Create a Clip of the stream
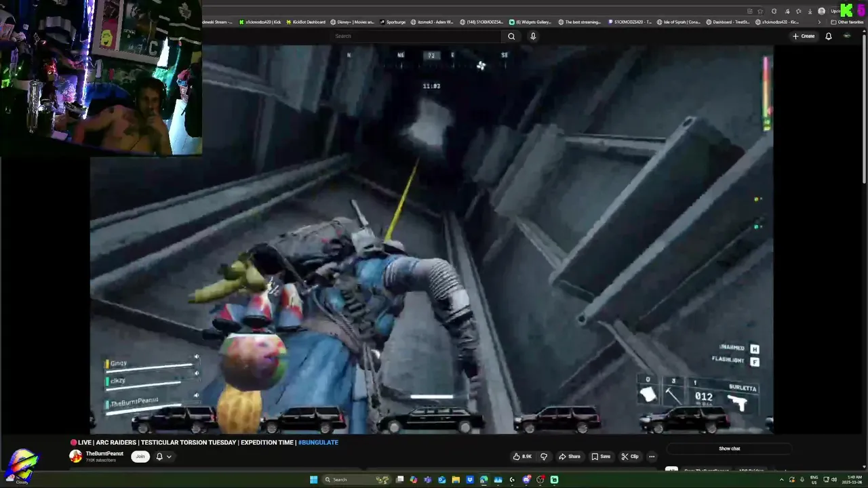868x488 pixels. tap(630, 456)
